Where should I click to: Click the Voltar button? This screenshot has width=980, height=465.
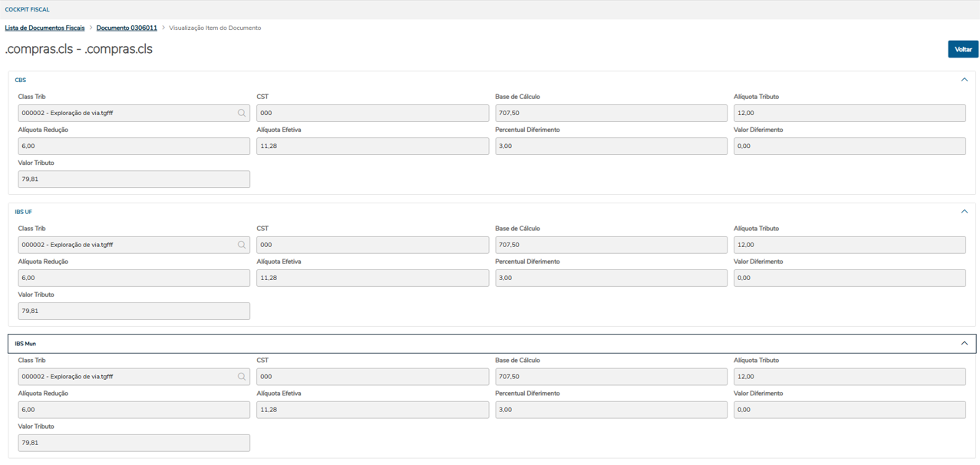click(962, 49)
